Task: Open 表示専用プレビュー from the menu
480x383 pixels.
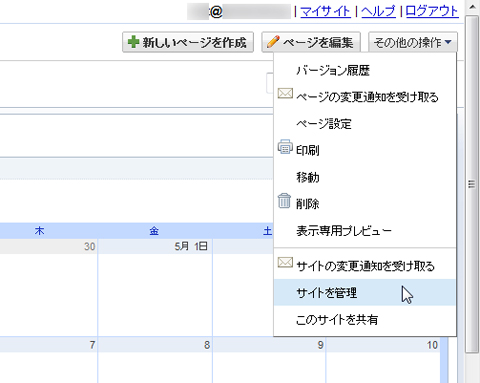Action: click(365, 230)
